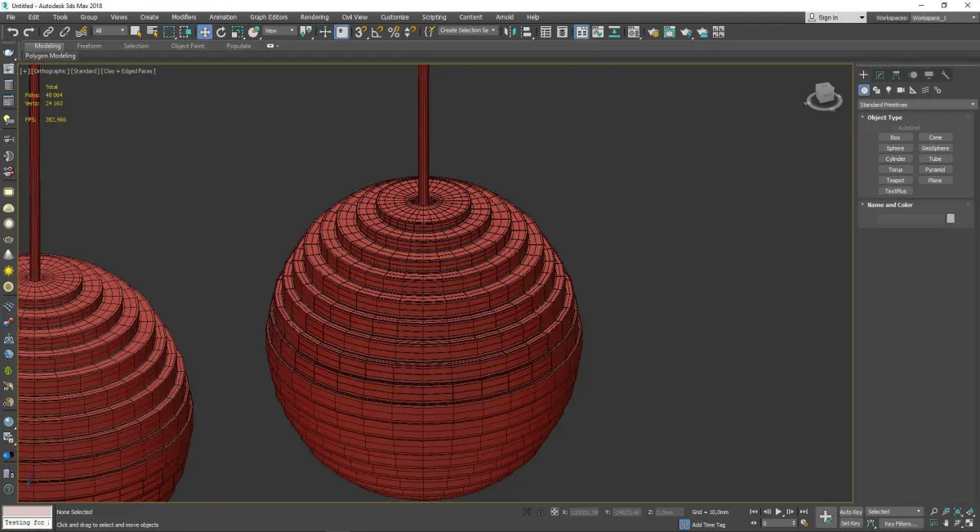Click the Torus primitive button
The image size is (980, 532).
pos(895,170)
